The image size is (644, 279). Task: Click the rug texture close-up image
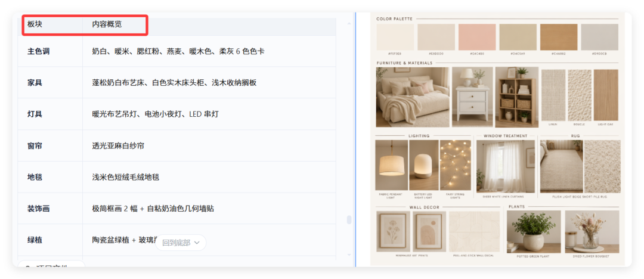pyautogui.click(x=602, y=166)
